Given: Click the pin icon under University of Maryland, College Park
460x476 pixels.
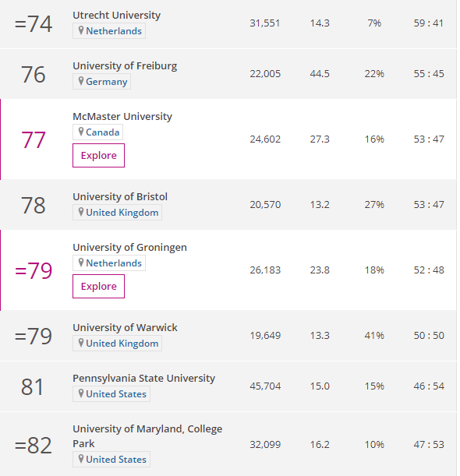Looking at the screenshot, I should [x=81, y=459].
